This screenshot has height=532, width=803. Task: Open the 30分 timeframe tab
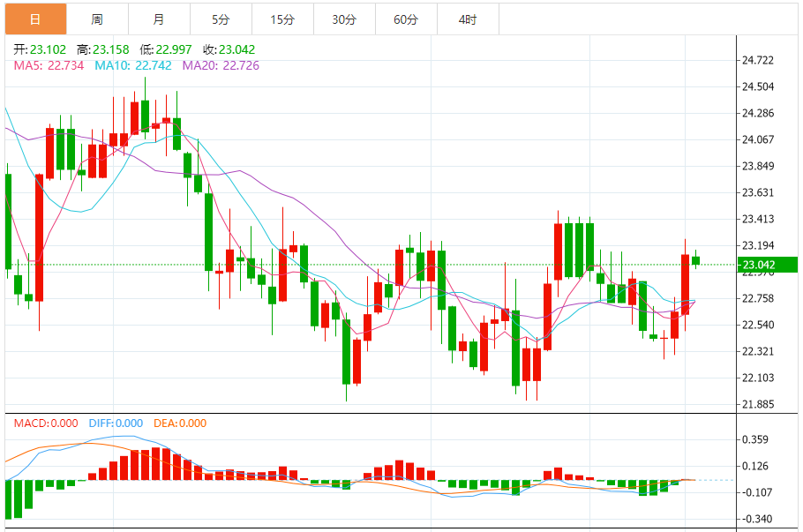(344, 19)
